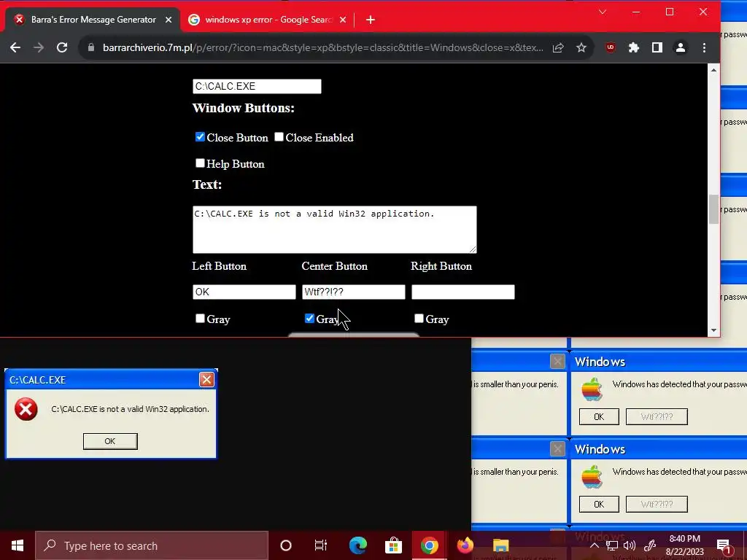Viewport: 747px width, 560px height.
Task: Click the page scrollbar up arrow
Action: pos(713,70)
